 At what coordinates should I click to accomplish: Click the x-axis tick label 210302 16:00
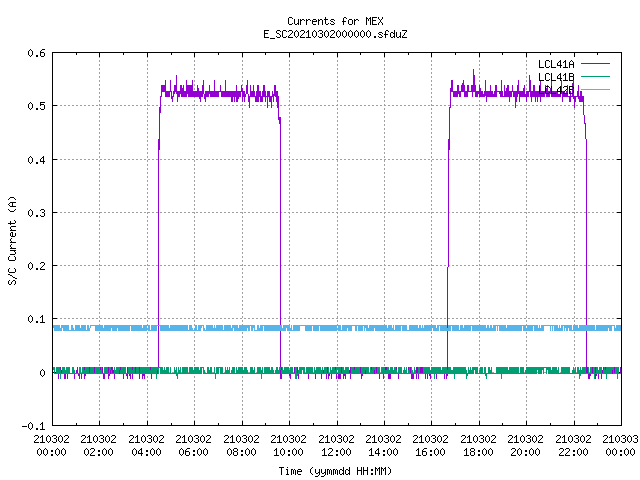(430, 446)
